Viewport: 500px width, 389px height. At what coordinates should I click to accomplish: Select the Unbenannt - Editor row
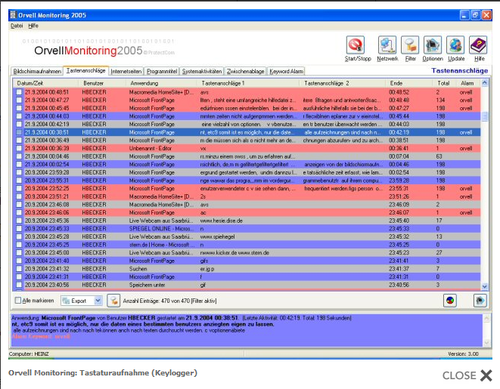pyautogui.click(x=247, y=148)
